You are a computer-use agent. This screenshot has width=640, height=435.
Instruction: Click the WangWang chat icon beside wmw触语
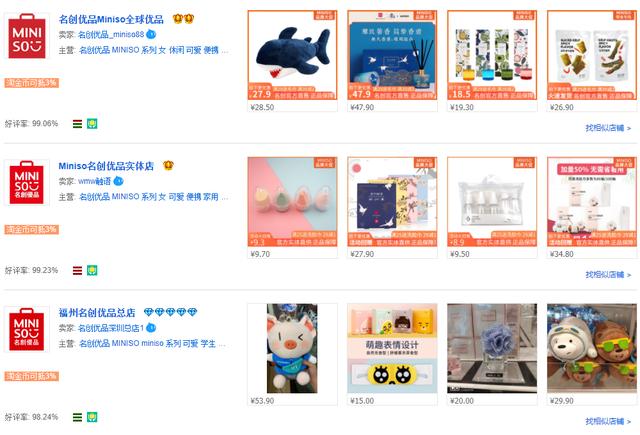pyautogui.click(x=118, y=181)
